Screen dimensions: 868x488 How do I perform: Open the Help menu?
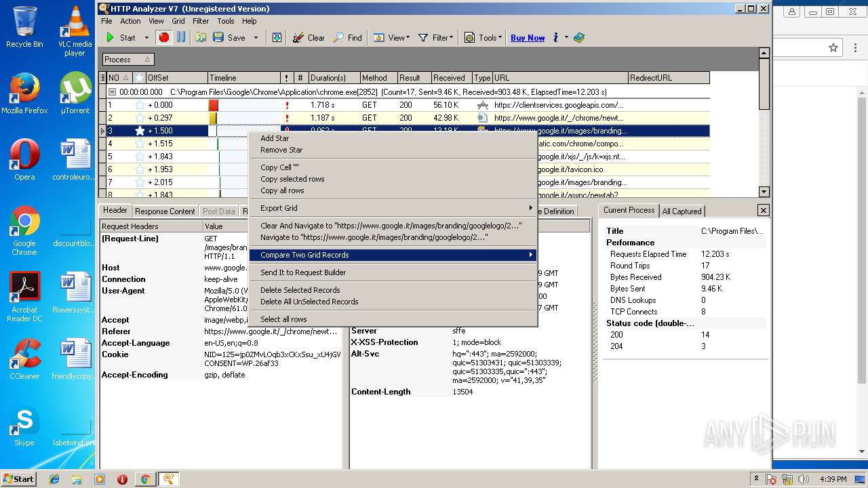click(x=250, y=21)
